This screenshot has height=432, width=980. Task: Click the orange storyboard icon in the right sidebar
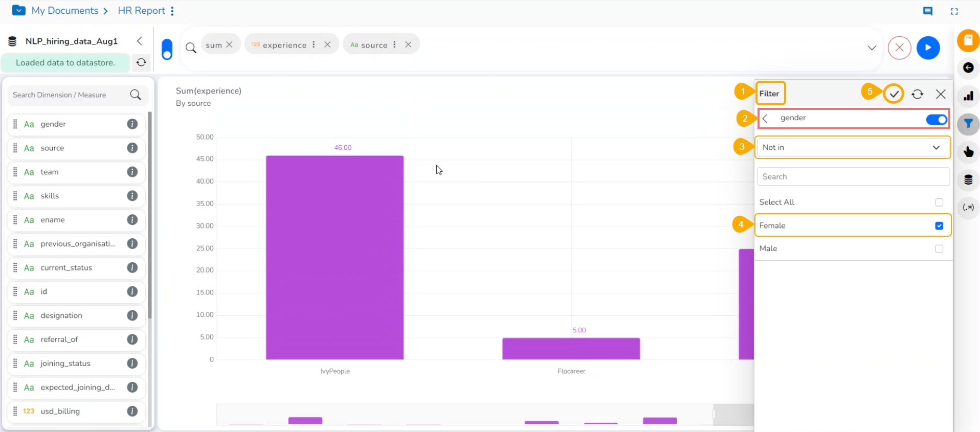pyautogui.click(x=968, y=40)
